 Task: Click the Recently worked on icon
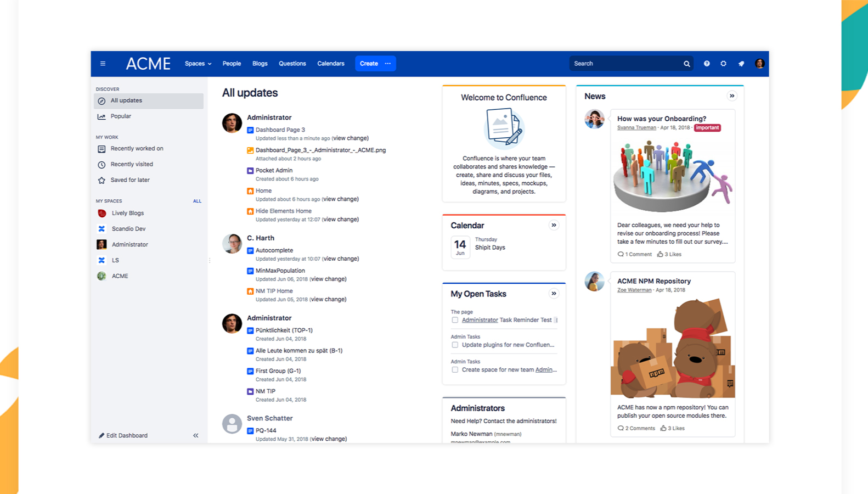pyautogui.click(x=102, y=149)
